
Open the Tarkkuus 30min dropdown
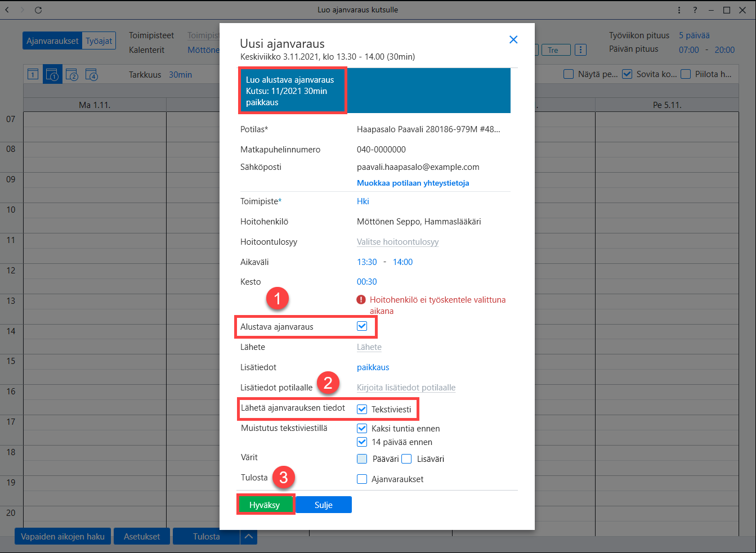pyautogui.click(x=180, y=74)
